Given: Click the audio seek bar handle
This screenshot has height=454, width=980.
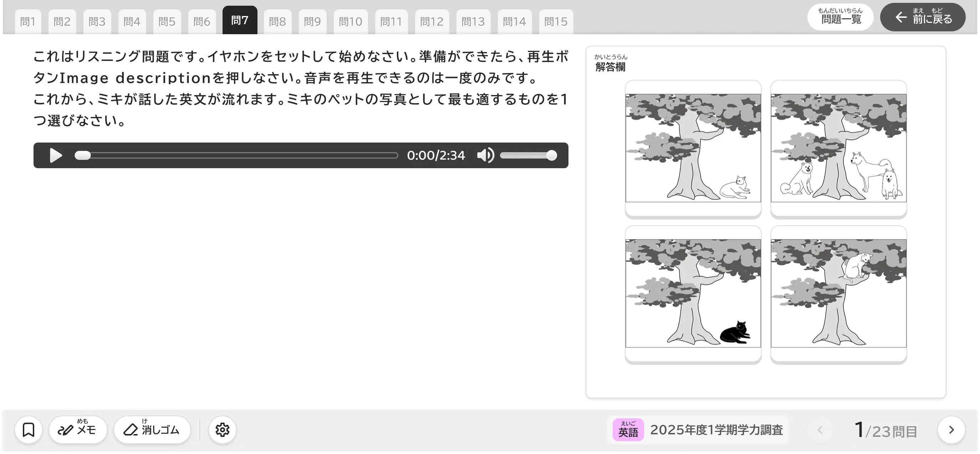Looking at the screenshot, I should click(x=82, y=155).
